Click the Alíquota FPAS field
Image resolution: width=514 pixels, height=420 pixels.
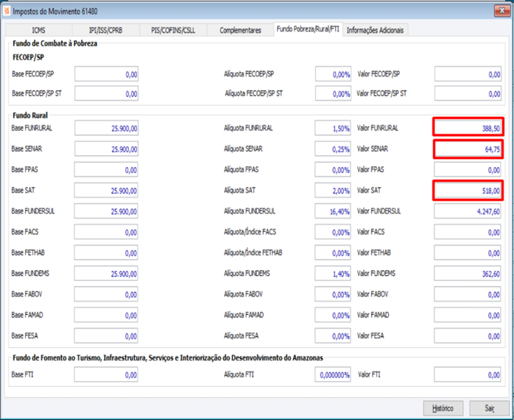(x=333, y=170)
